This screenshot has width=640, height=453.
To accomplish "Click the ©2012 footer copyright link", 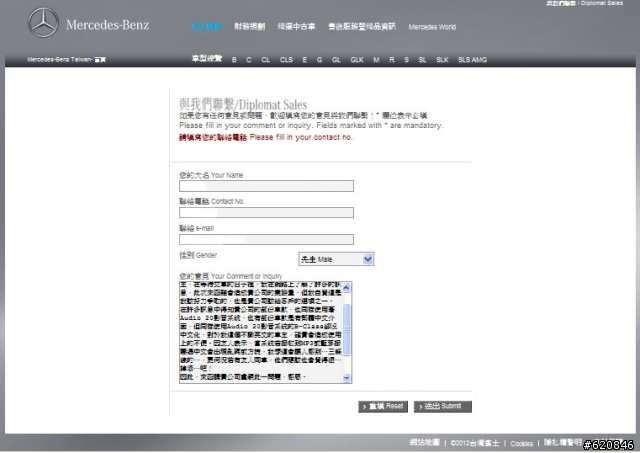I will pos(475,443).
